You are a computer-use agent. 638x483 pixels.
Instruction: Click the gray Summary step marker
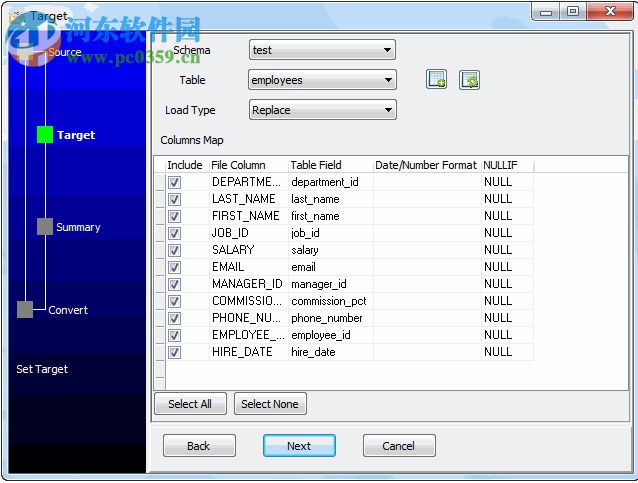45,227
